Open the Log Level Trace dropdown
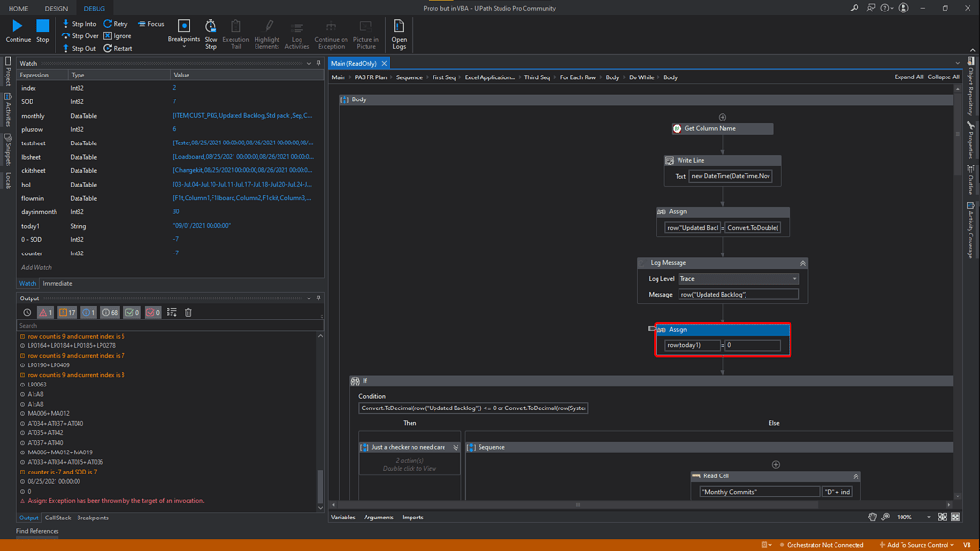This screenshot has height=551, width=980. pos(794,279)
